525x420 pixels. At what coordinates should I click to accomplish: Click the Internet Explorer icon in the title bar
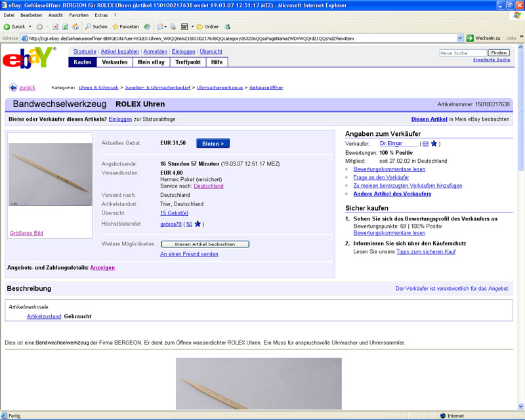point(4,5)
